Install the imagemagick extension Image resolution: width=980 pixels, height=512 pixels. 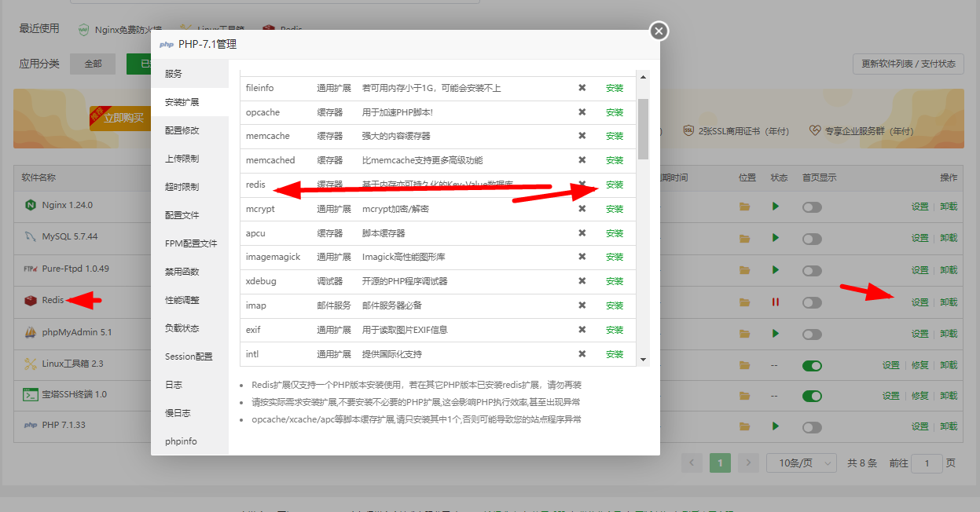tap(615, 257)
